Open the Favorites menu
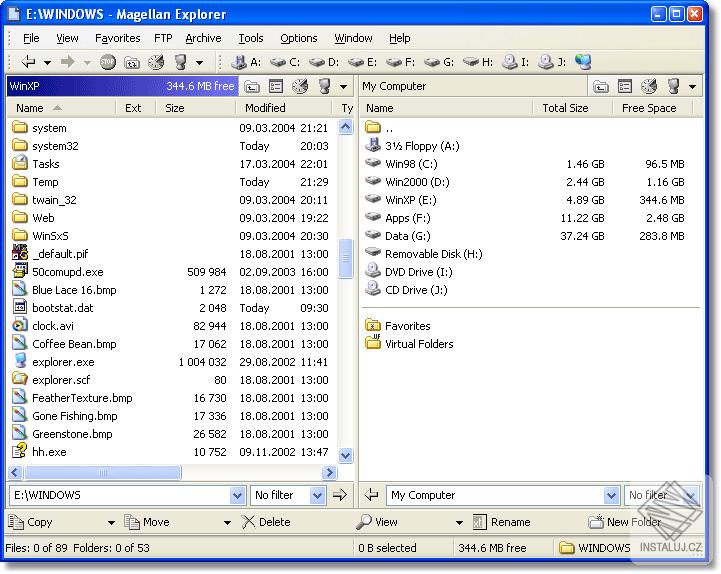This screenshot has width=721, height=574. point(117,38)
